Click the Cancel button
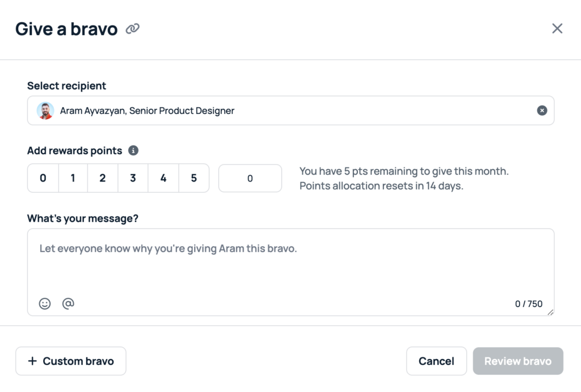 (436, 361)
